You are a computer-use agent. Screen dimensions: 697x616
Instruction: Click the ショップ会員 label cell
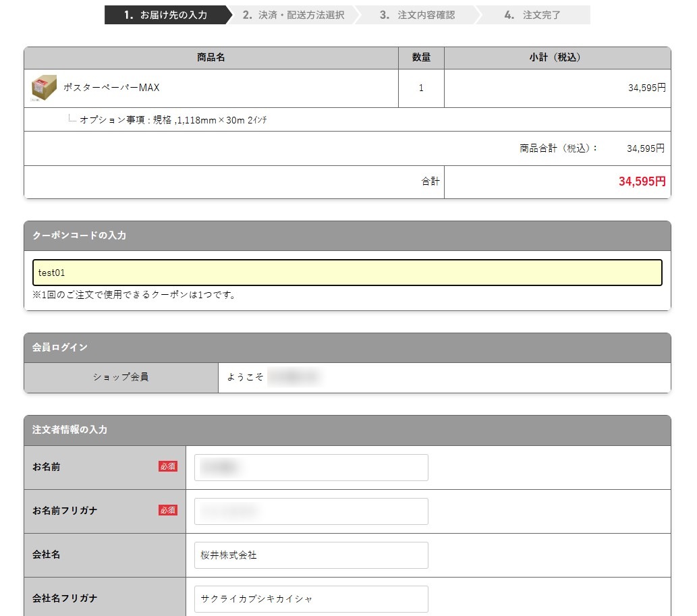coord(121,377)
